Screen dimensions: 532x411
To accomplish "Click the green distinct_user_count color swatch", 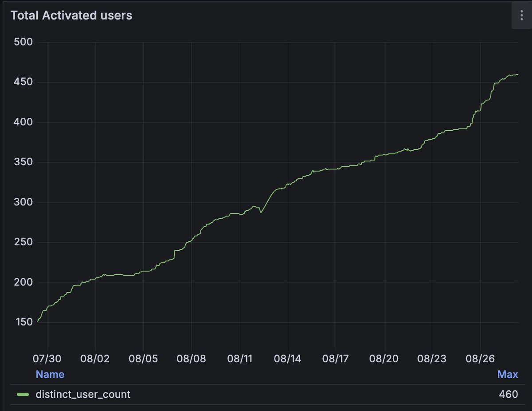I will (23, 394).
